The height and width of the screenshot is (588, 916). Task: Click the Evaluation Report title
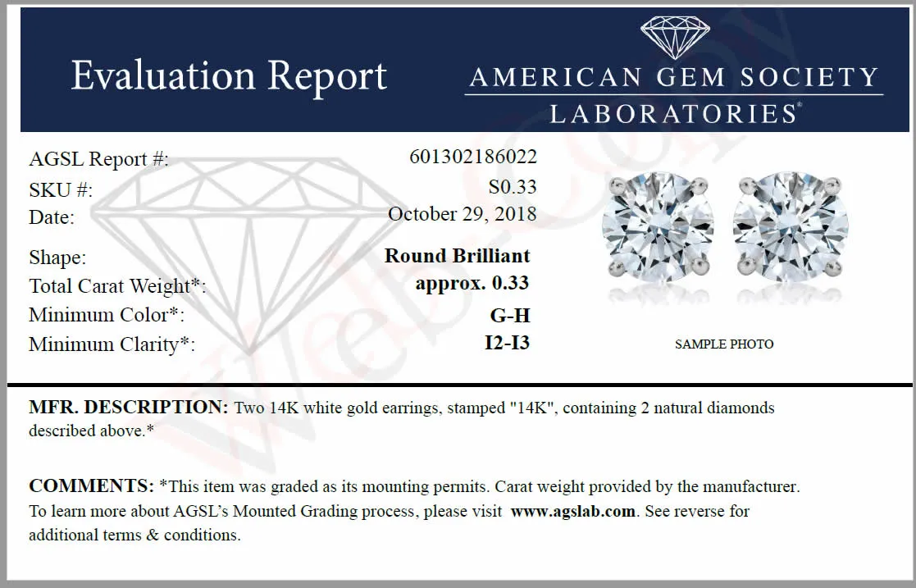click(229, 76)
